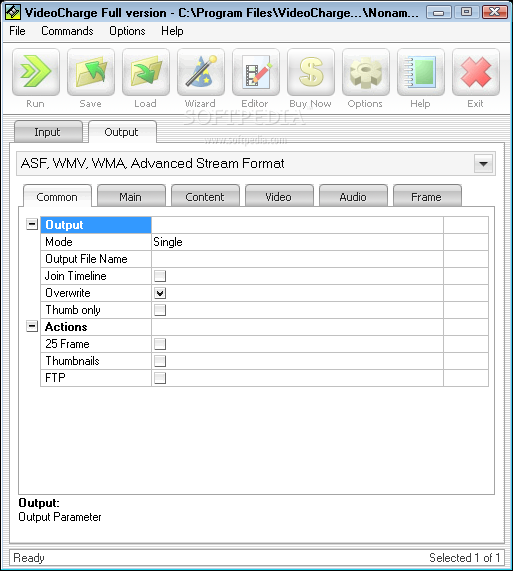The width and height of the screenshot is (513, 571).
Task: Open the File menu
Action: tap(17, 31)
